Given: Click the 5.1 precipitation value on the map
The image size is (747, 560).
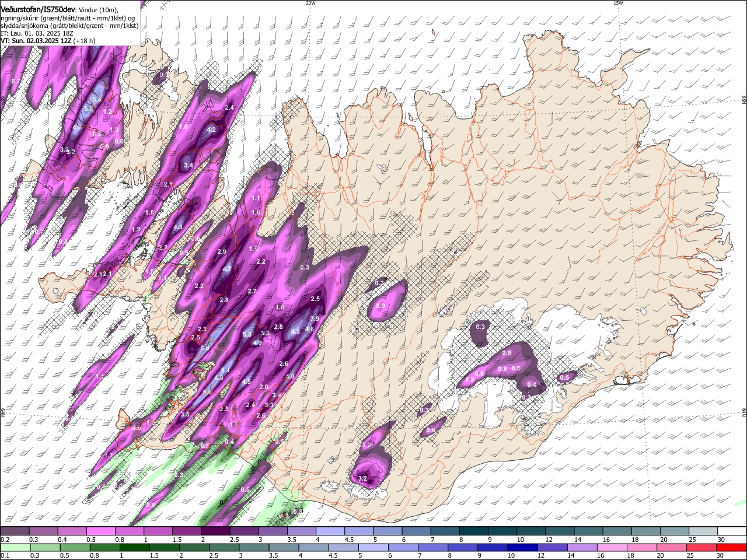Looking at the screenshot, I should 225,370.
